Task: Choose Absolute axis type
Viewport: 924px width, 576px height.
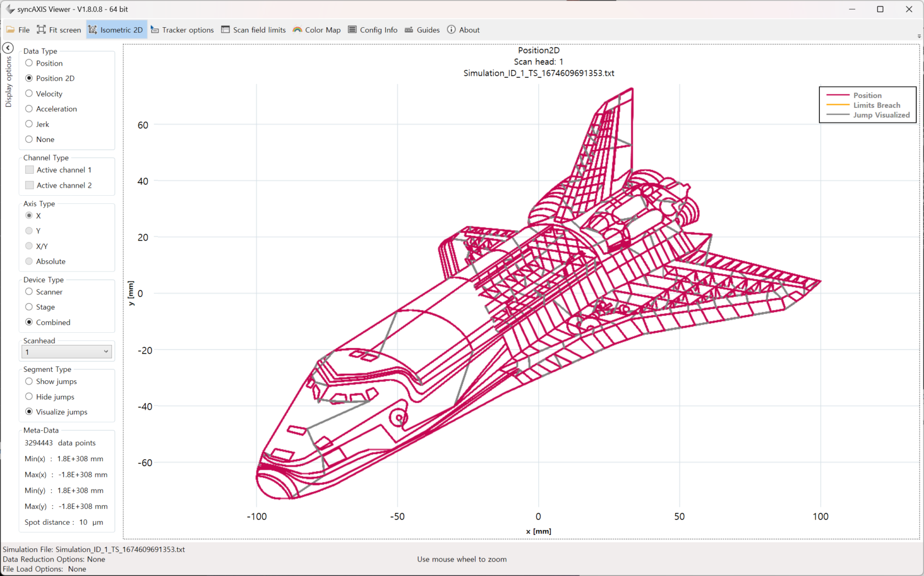Action: [x=29, y=261]
